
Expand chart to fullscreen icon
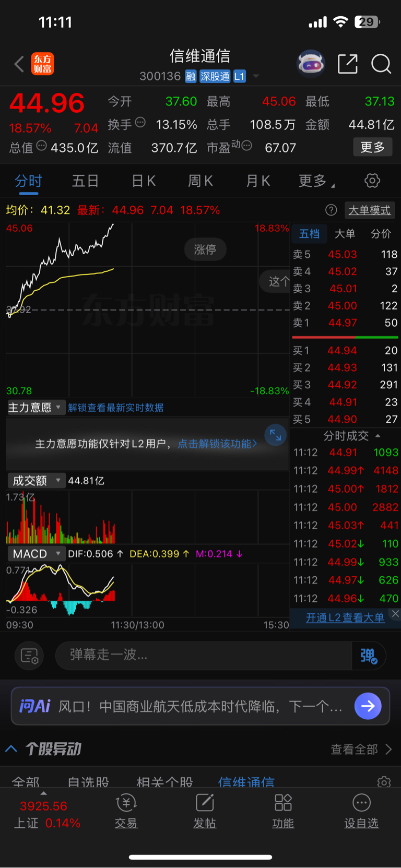click(x=276, y=435)
